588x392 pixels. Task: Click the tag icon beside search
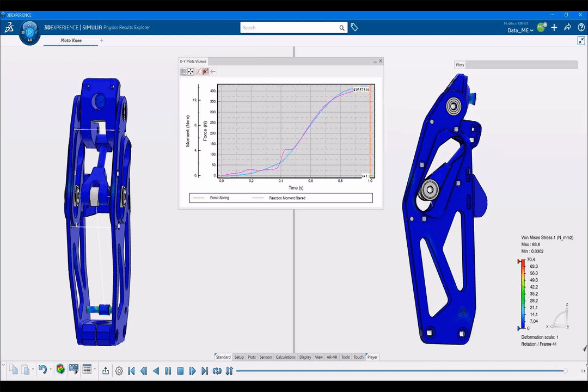coord(354,27)
